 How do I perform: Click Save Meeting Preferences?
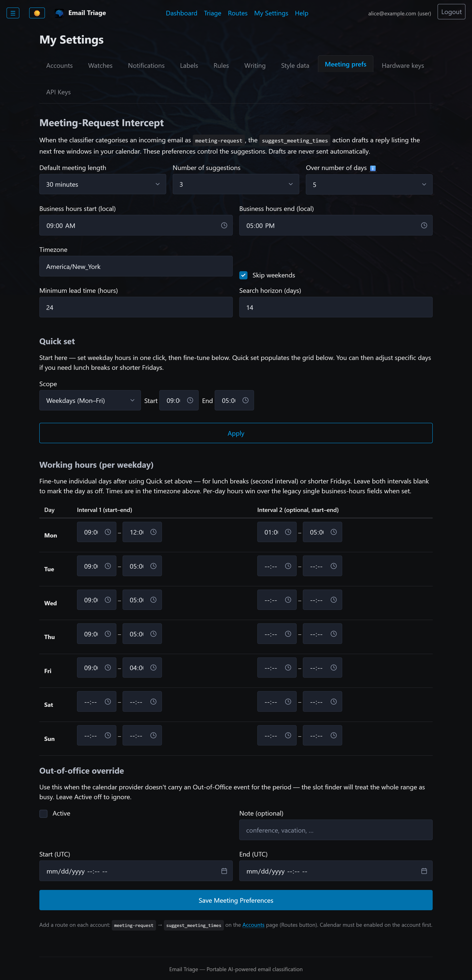click(x=236, y=900)
